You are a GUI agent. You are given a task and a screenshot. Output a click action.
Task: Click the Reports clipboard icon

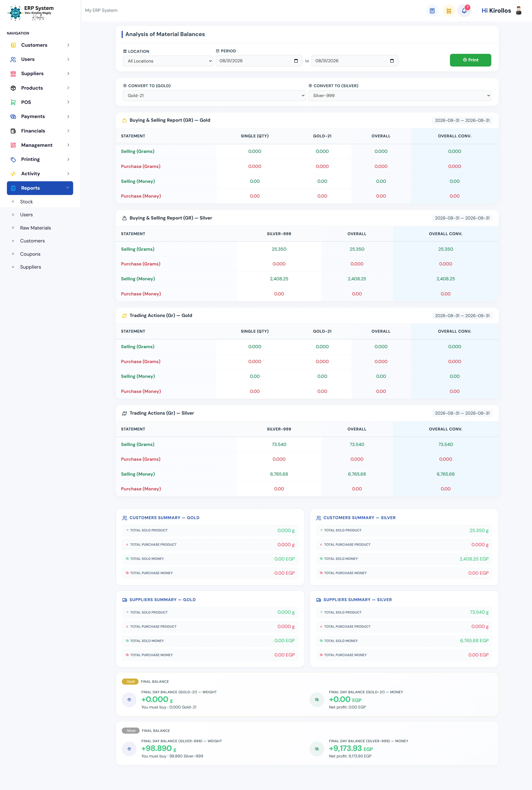(13, 188)
